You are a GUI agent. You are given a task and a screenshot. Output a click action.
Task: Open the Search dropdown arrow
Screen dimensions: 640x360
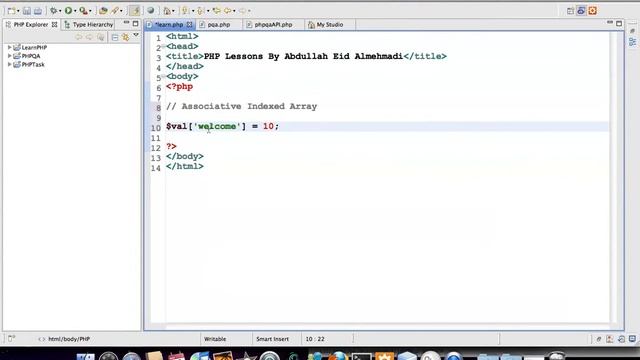click(121, 11)
